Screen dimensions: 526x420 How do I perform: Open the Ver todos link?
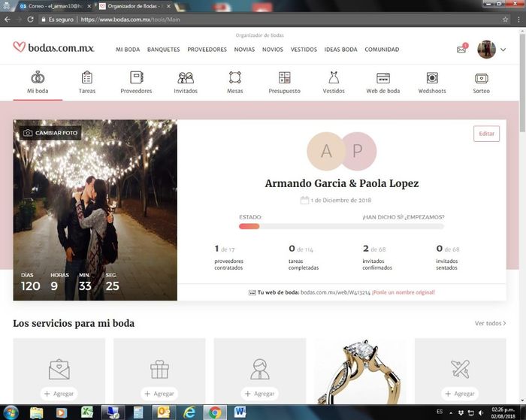point(490,323)
